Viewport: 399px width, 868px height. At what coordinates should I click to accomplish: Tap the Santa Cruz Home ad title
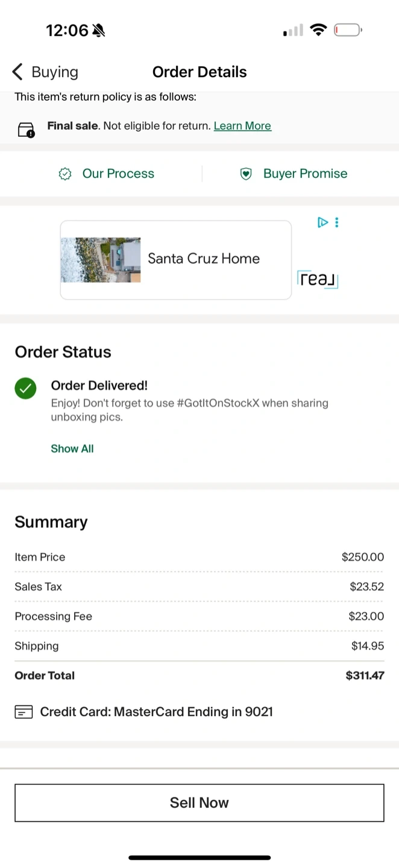[x=204, y=259]
